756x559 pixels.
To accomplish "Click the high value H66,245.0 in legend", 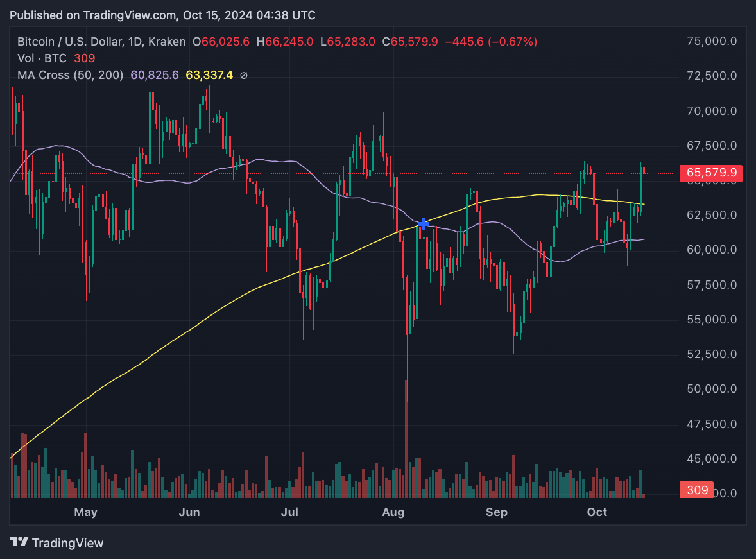I will (x=285, y=42).
